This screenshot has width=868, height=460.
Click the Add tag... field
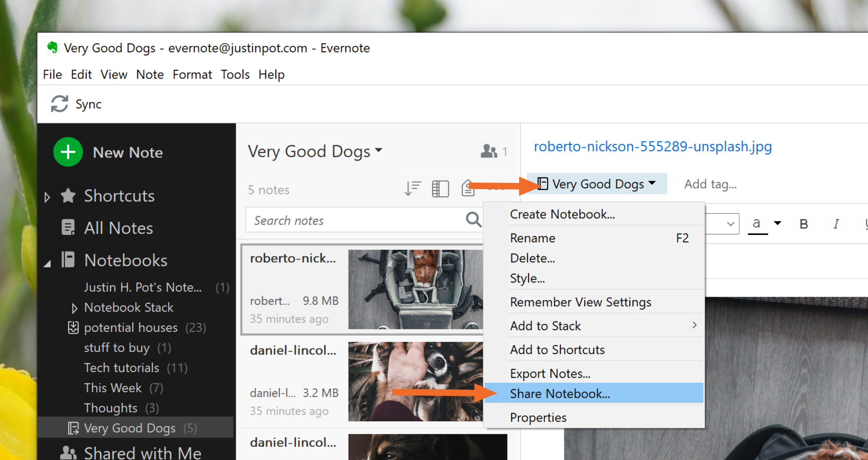tap(710, 184)
